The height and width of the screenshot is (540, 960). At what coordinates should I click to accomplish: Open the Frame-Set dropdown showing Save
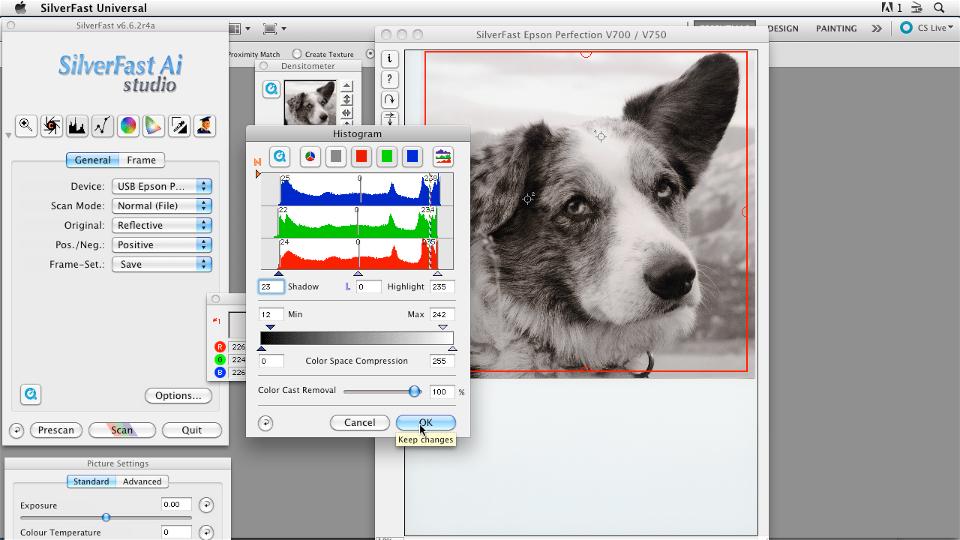point(162,264)
